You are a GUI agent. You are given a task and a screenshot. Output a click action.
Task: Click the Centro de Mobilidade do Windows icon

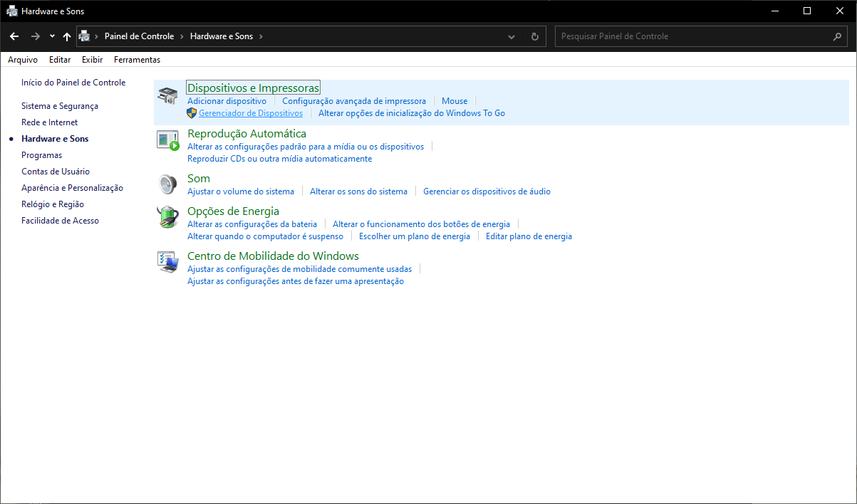point(167,261)
